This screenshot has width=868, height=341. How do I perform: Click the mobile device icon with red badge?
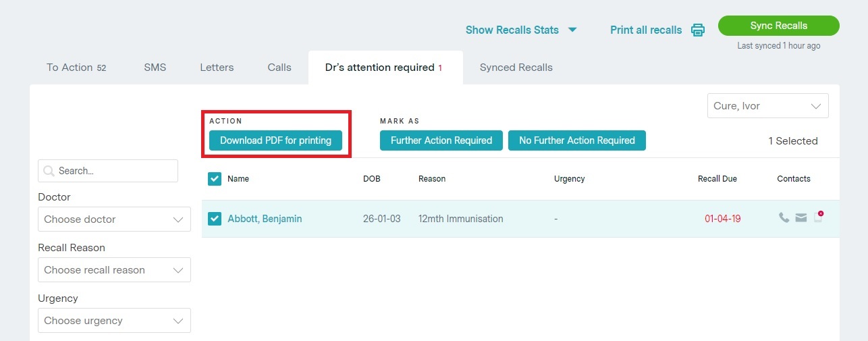[818, 217]
